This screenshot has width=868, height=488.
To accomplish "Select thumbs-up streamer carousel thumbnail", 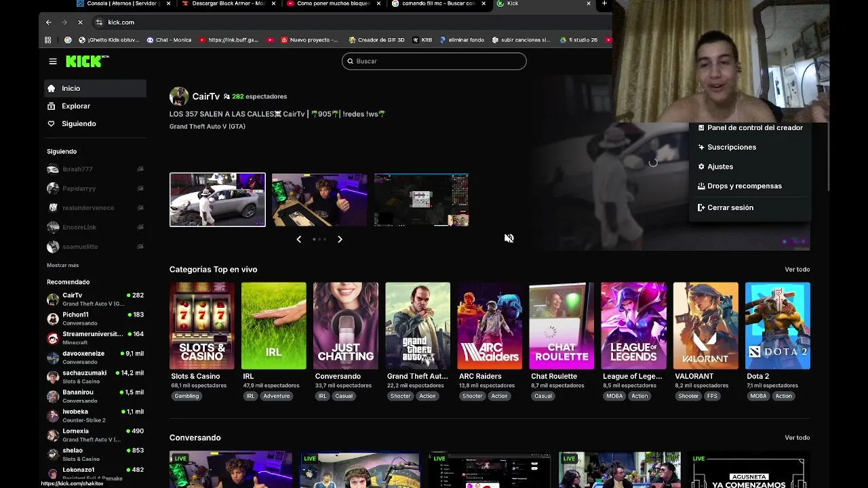I will click(x=319, y=200).
